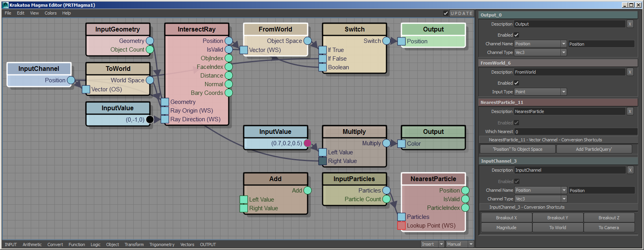Select the IntersectRay node title
Image resolution: width=644 pixels, height=250 pixels.
pos(196,30)
